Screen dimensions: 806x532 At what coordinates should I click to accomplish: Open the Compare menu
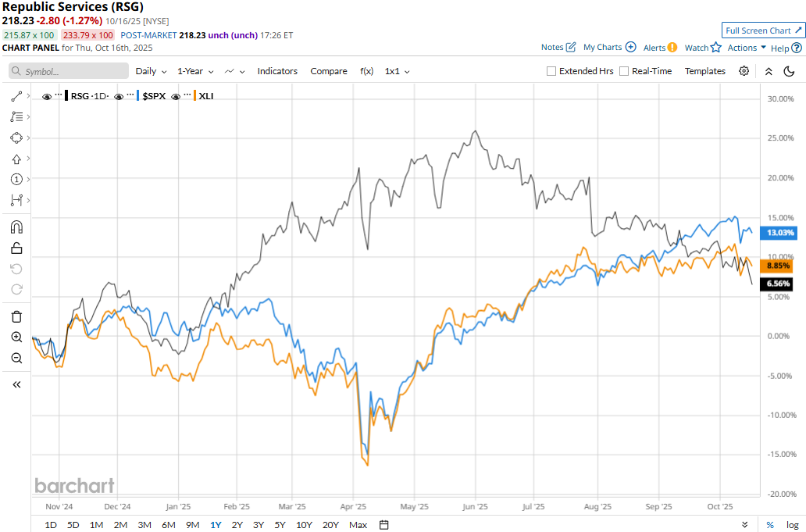[x=329, y=71]
